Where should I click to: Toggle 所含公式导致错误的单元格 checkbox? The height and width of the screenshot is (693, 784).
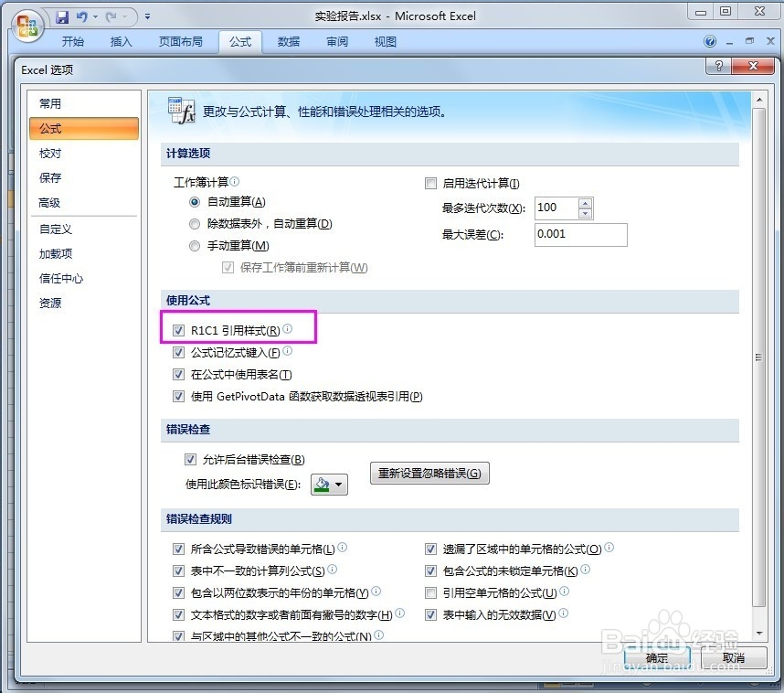178,549
